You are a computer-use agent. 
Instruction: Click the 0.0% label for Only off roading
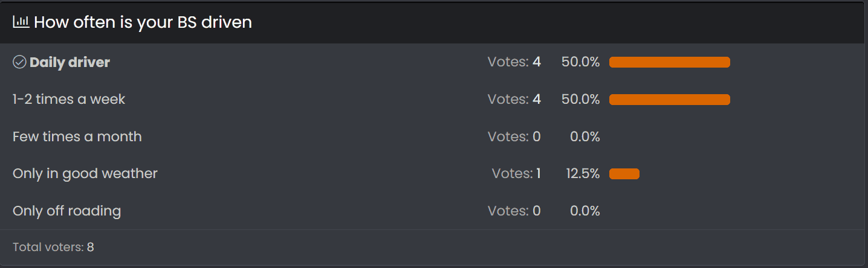(x=585, y=211)
